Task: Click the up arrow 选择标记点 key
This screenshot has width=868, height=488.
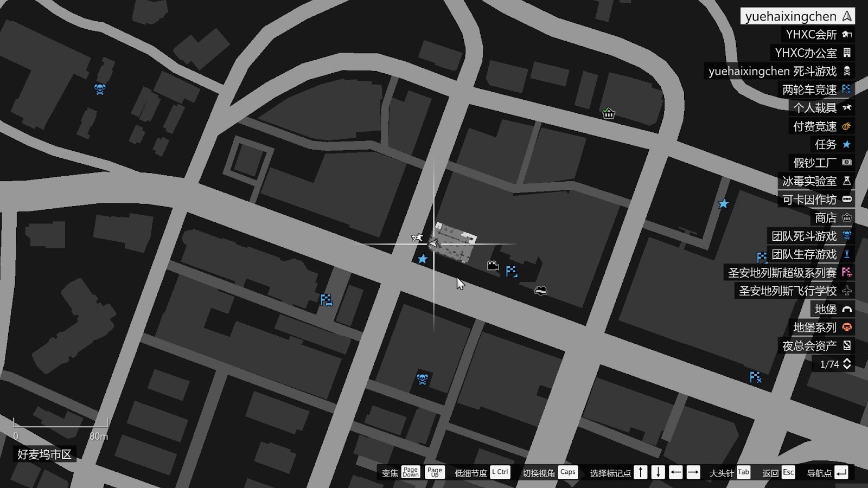Action: click(641, 472)
